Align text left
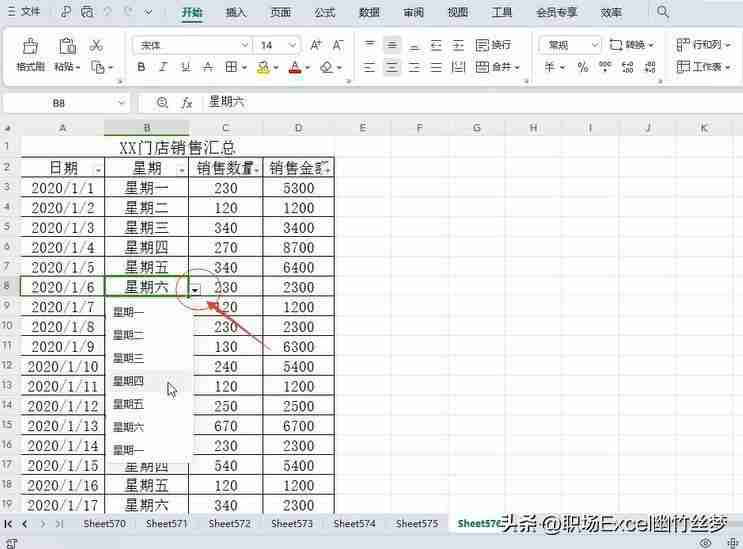The width and height of the screenshot is (743, 549). coord(369,67)
